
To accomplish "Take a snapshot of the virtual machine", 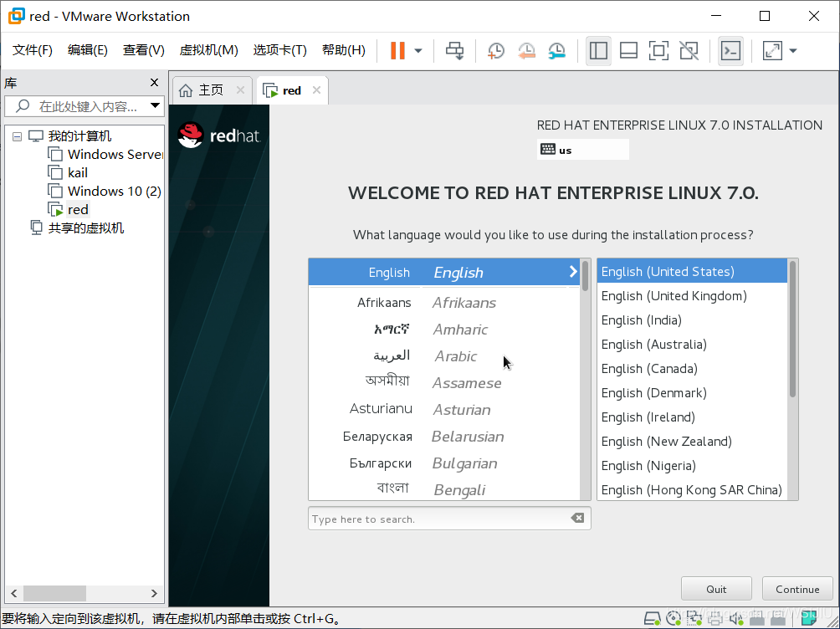I will pos(496,51).
